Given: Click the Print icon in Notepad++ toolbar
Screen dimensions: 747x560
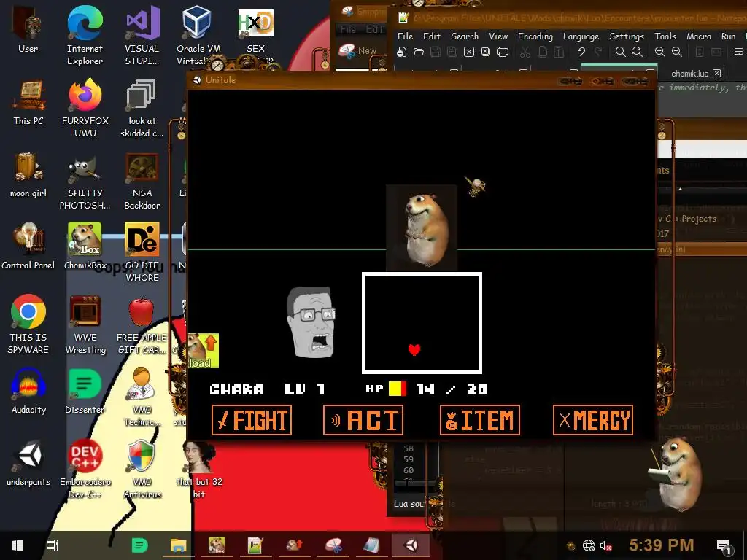Looking at the screenshot, I should [503, 52].
